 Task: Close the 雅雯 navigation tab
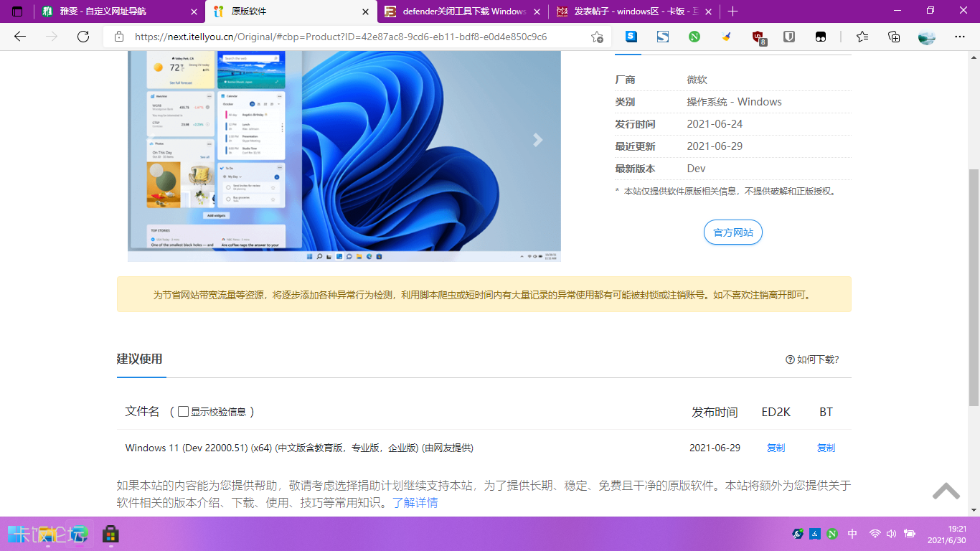pyautogui.click(x=194, y=11)
